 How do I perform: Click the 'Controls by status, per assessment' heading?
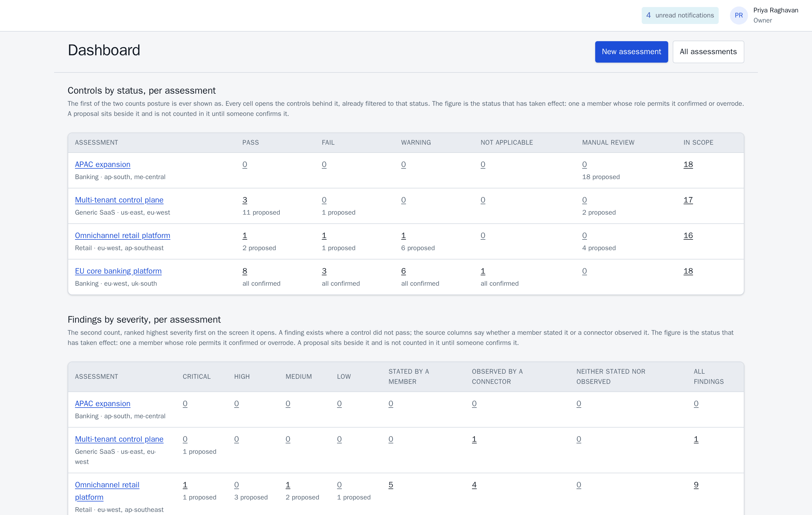click(142, 90)
